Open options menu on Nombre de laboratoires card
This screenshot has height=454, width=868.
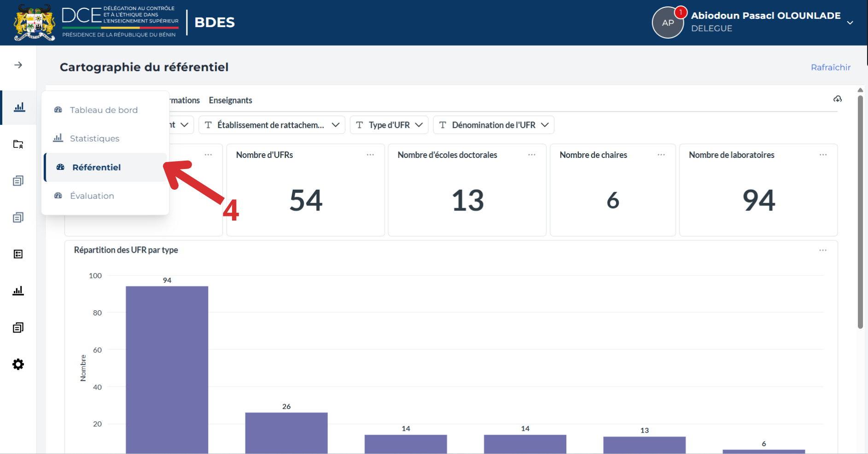pyautogui.click(x=823, y=155)
